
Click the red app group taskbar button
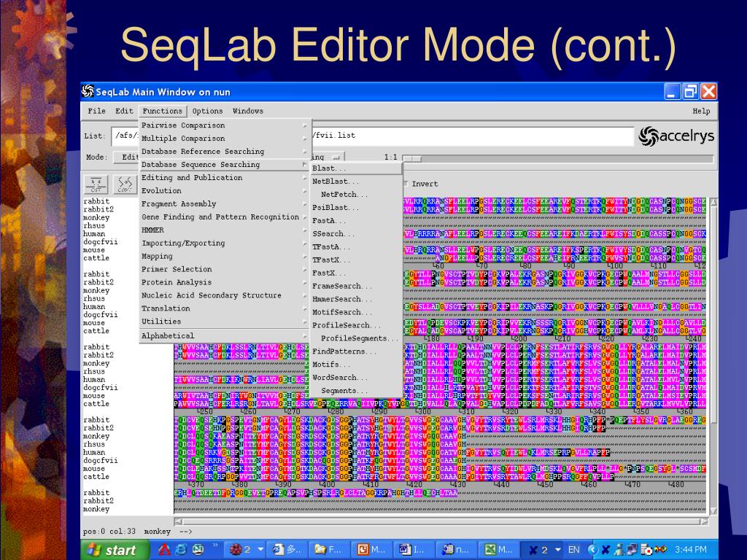[245, 550]
